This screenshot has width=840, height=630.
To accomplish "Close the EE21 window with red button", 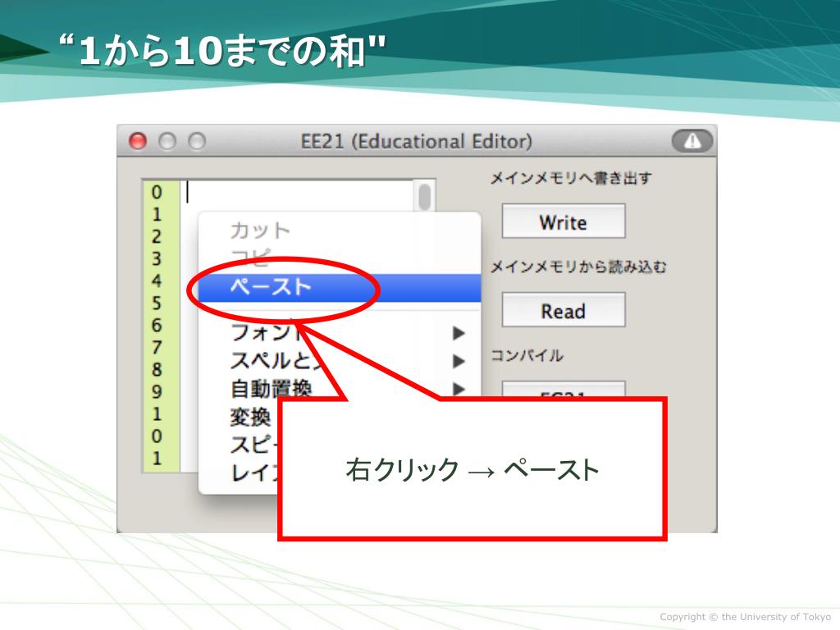I will pyautogui.click(x=138, y=141).
